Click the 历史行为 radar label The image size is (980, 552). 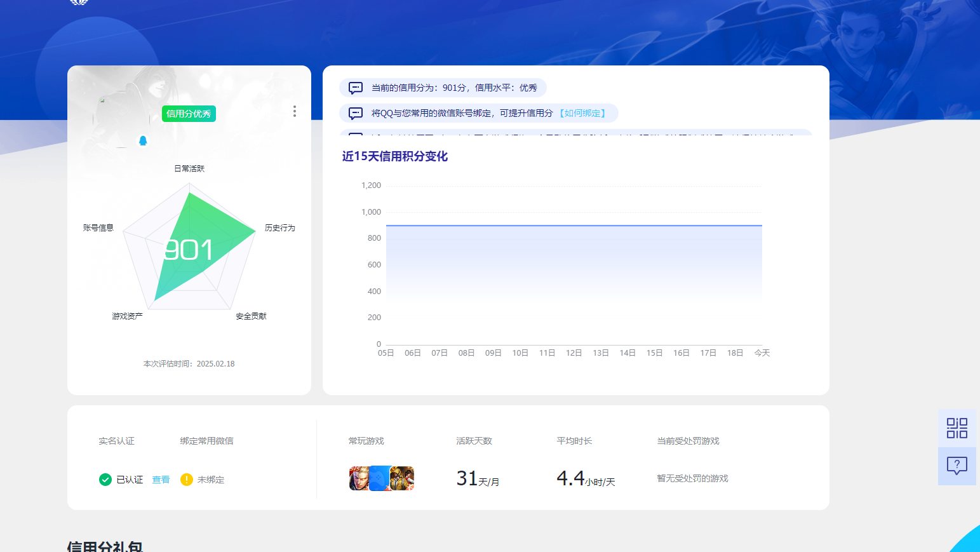pos(280,227)
